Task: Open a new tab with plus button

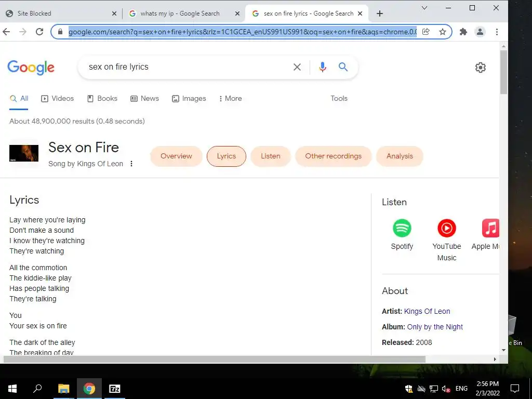Action: click(380, 14)
